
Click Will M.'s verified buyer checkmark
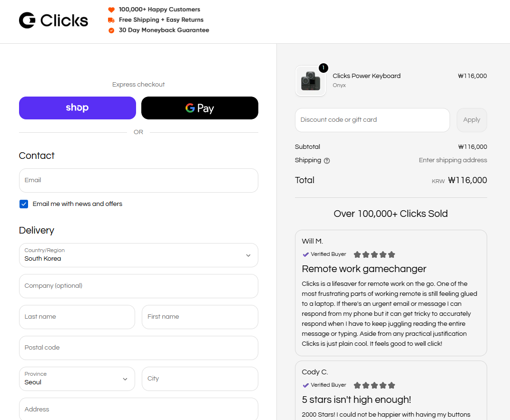tap(306, 254)
